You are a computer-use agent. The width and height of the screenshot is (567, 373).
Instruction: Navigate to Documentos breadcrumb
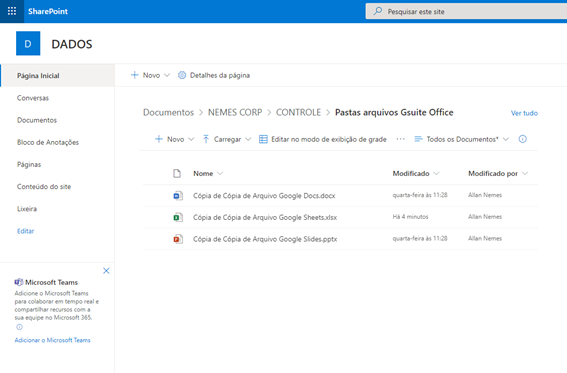[169, 112]
